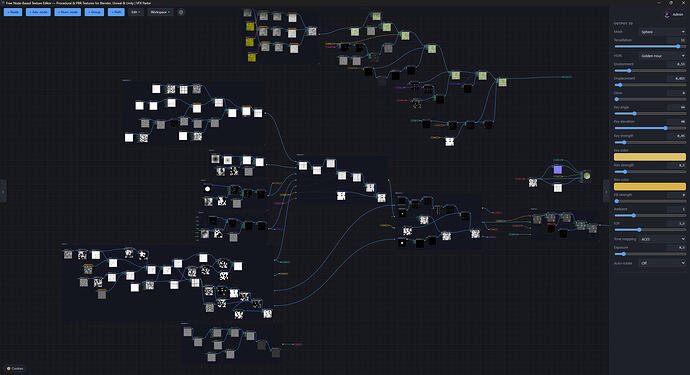The image size is (690, 375).
Task: Select the final green output node
Action: click(502, 82)
